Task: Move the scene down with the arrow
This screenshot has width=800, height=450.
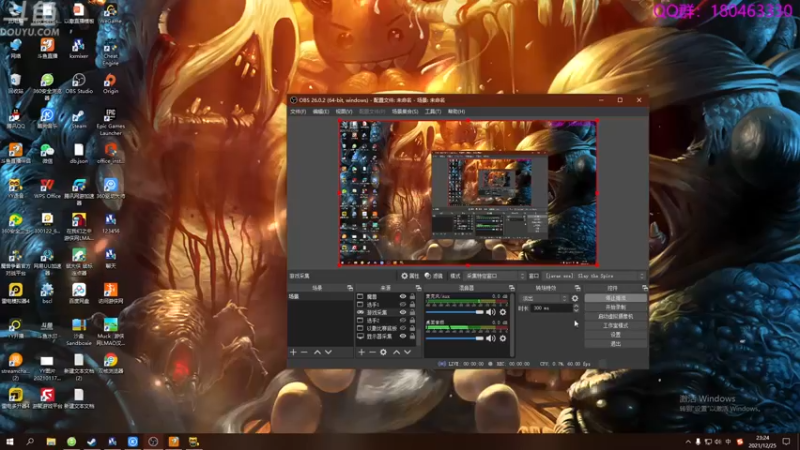Action: point(329,352)
